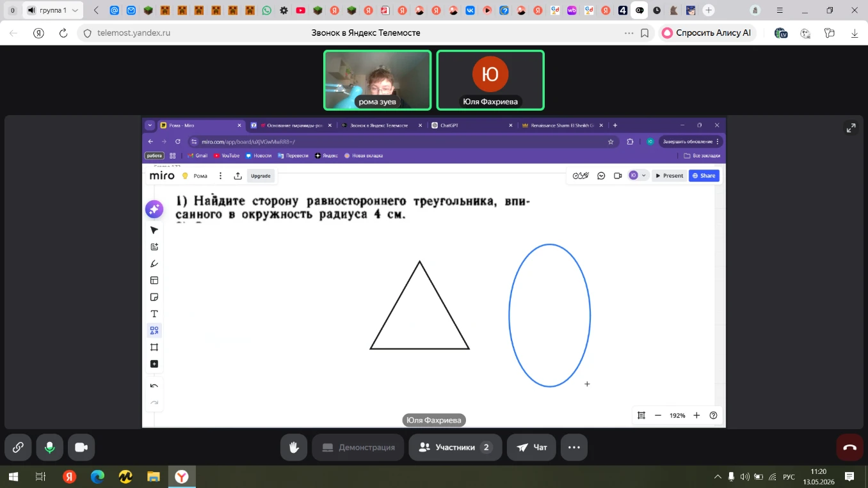Zoom in on the Miro board
This screenshot has width=868, height=488.
(696, 415)
